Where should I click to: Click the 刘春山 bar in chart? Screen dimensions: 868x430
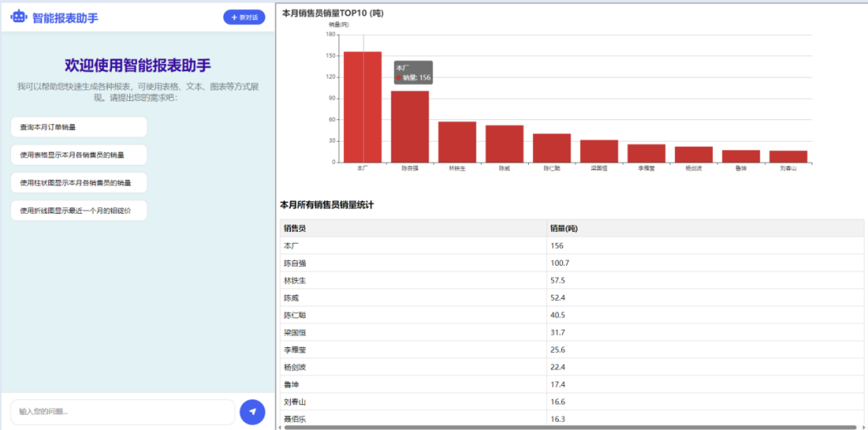tap(788, 157)
